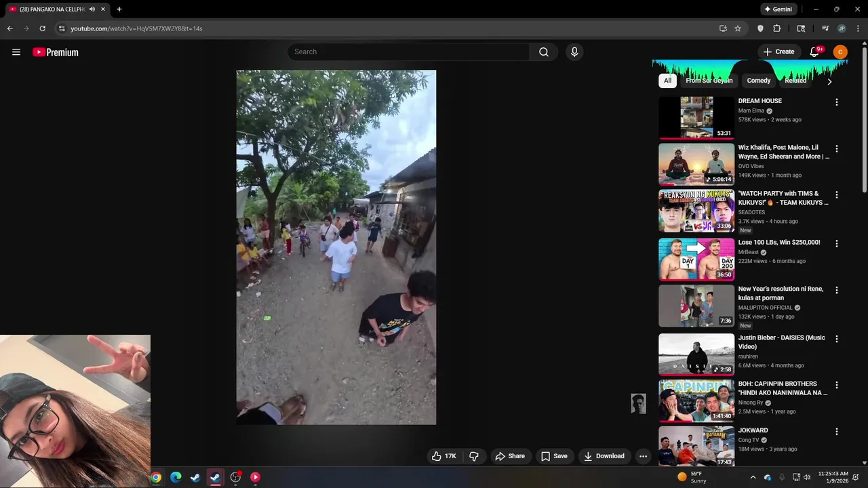This screenshot has width=868, height=488.
Task: Switch to the PANGAKO NA CELLPHONE tab
Action: tap(51, 9)
